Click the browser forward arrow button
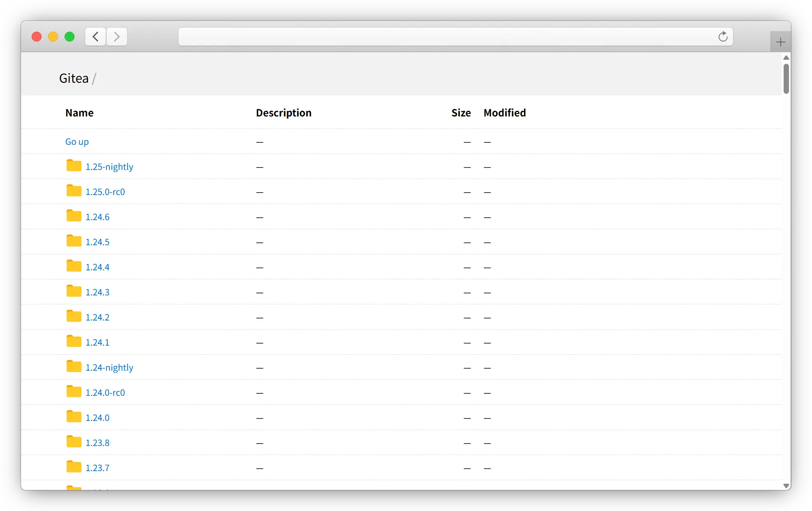The height and width of the screenshot is (511, 812). [117, 37]
